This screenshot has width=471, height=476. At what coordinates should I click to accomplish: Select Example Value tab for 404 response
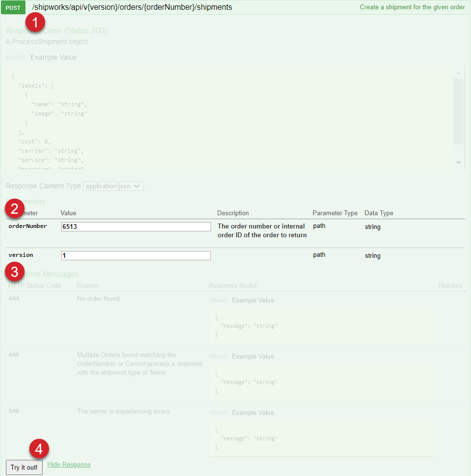[x=253, y=300]
